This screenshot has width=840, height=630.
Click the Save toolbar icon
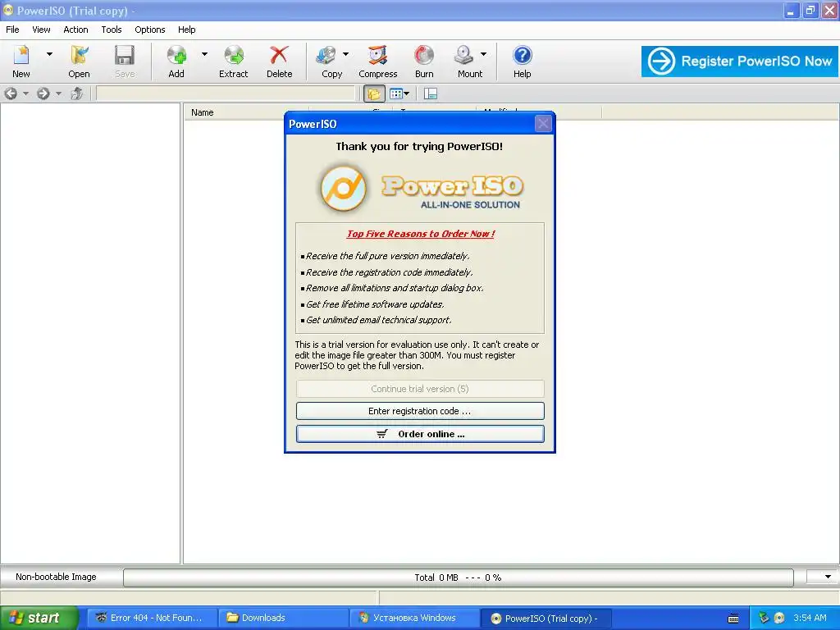(125, 61)
